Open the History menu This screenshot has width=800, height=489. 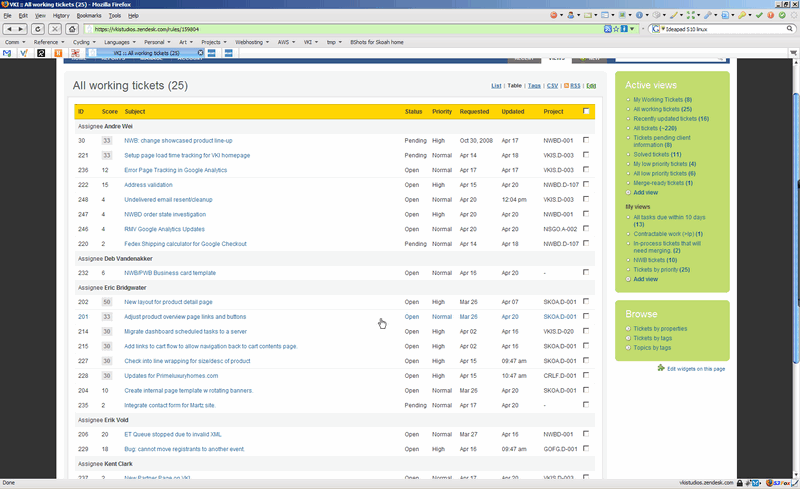click(61, 16)
